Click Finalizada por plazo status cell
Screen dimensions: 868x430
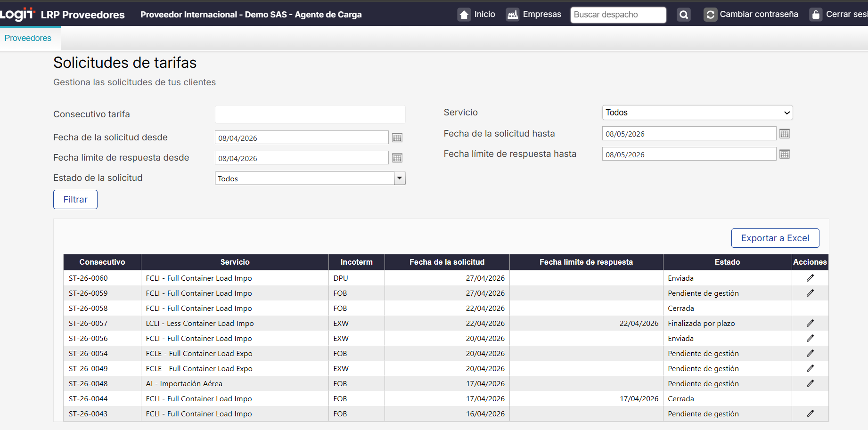[x=727, y=323]
